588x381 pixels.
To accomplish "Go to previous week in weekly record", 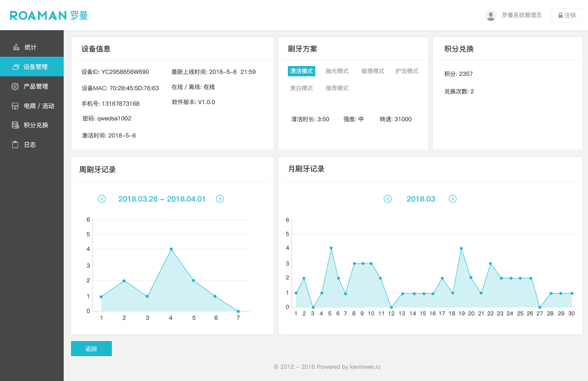I will (102, 199).
